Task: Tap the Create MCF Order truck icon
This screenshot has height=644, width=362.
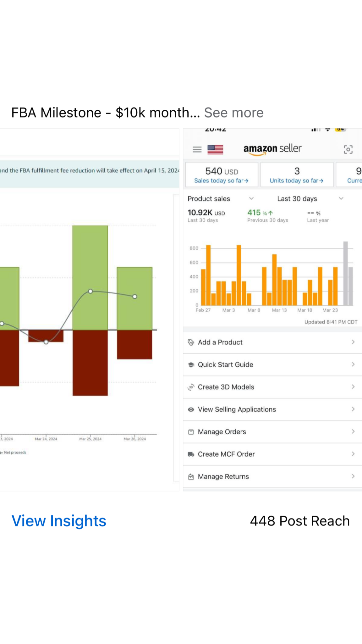Action: pos(191,454)
